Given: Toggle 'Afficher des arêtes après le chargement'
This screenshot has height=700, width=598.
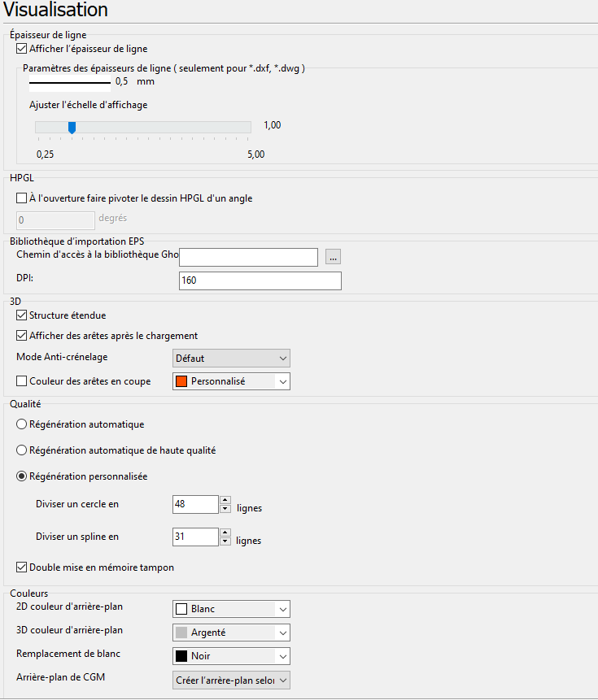Looking at the screenshot, I should [x=22, y=336].
